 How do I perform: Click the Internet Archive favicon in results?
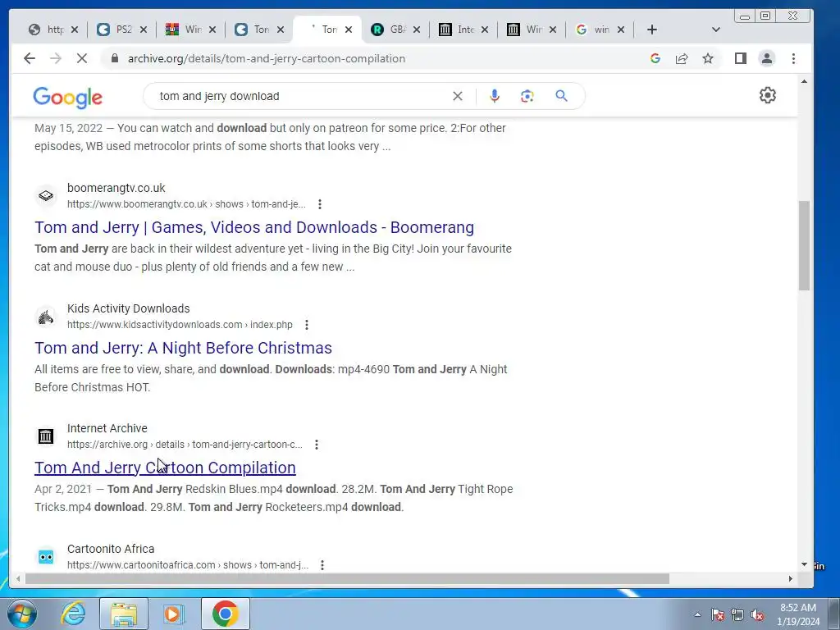coord(46,436)
